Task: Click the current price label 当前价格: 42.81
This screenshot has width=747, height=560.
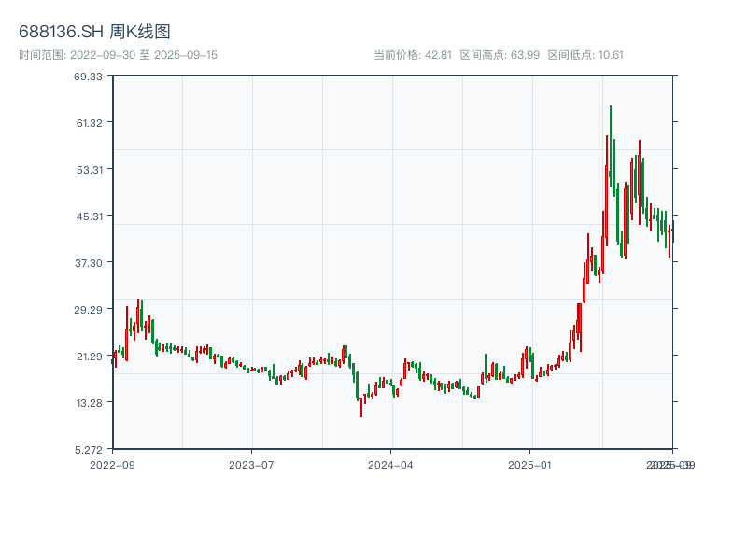Action: (x=413, y=55)
